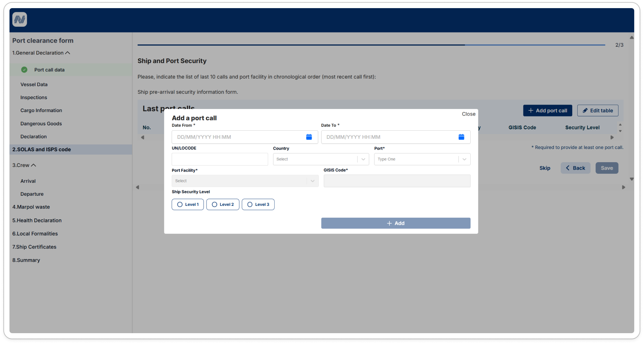Go to 5.Health Declaration section
This screenshot has height=344, width=644.
[x=37, y=220]
